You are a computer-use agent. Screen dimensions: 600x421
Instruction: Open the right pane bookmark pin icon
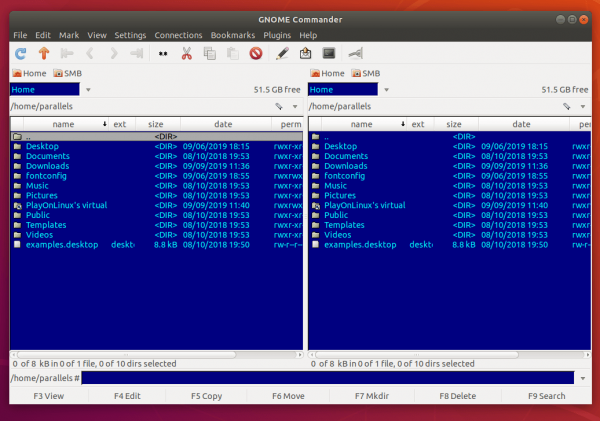tap(567, 106)
